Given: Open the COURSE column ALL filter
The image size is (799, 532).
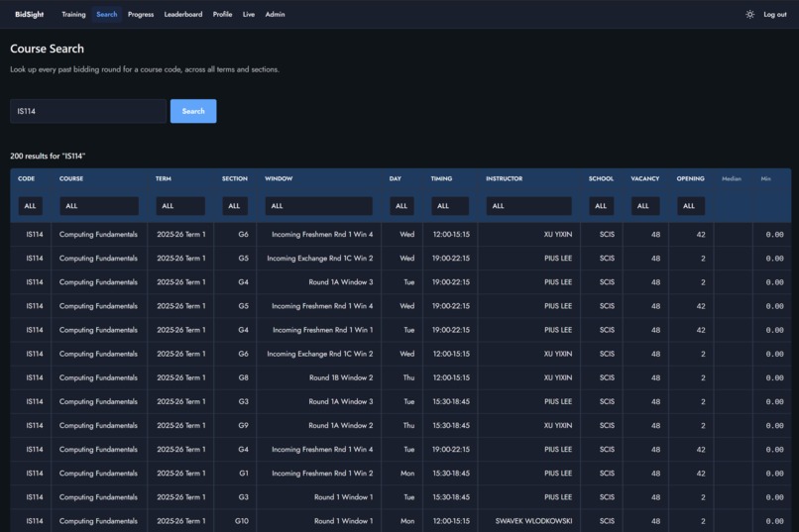Looking at the screenshot, I should [99, 206].
